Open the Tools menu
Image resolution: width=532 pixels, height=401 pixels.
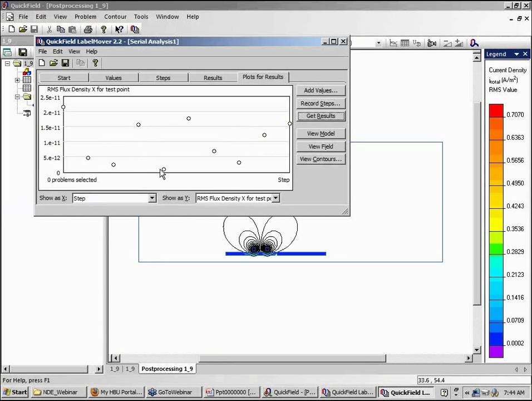pos(141,17)
